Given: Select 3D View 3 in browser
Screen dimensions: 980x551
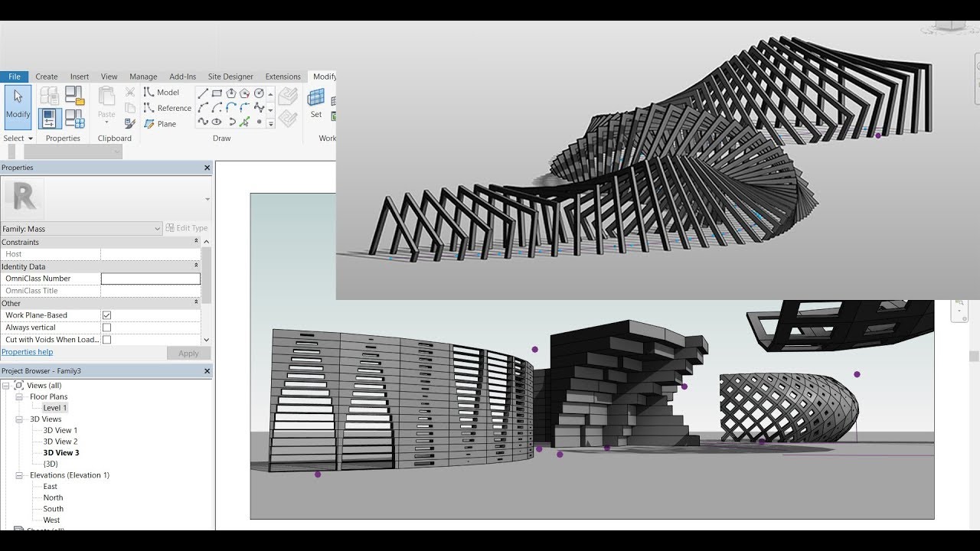Looking at the screenshot, I should (61, 453).
